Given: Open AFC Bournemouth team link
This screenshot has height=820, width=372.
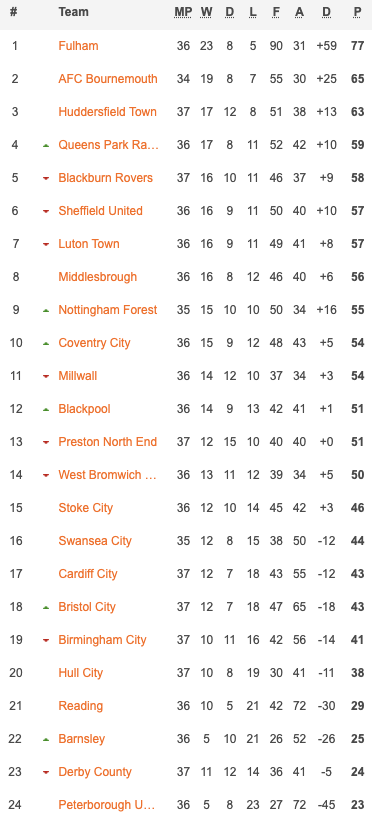Looking at the screenshot, I should (x=108, y=78).
